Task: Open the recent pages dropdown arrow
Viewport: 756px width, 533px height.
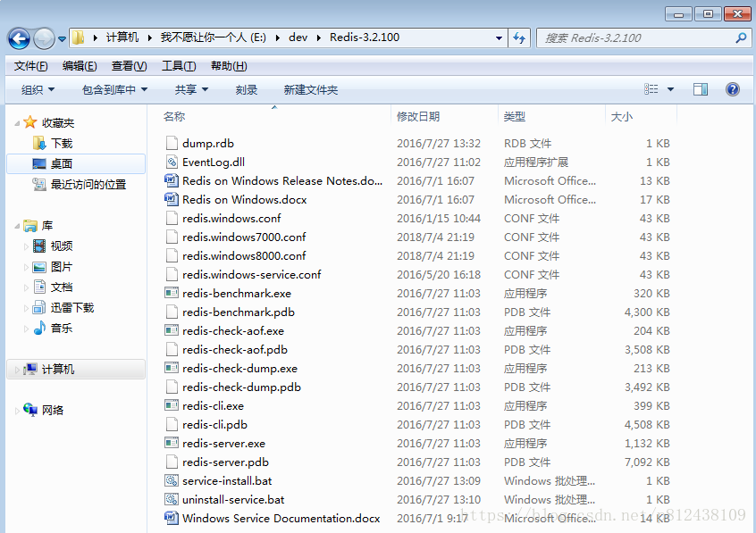Action: point(63,39)
